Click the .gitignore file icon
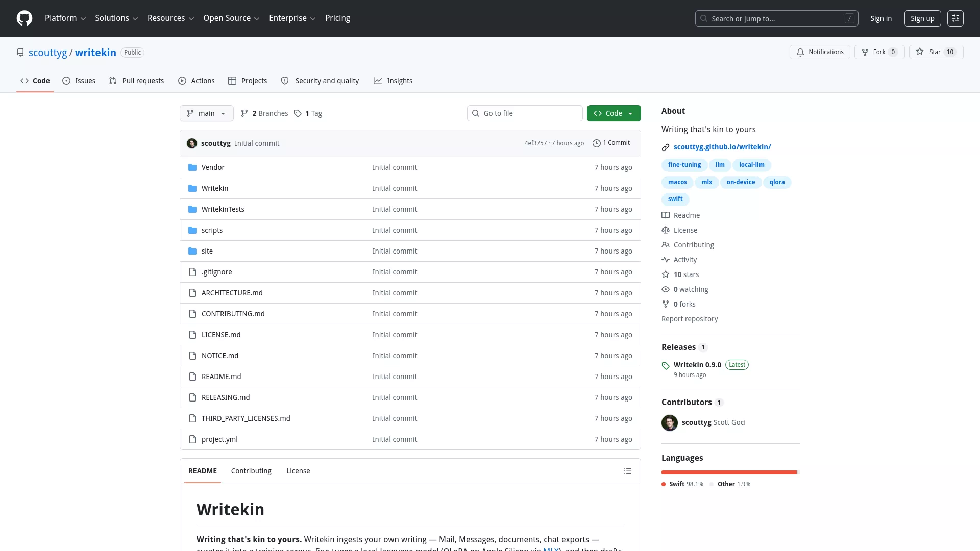This screenshot has height=551, width=980. click(192, 272)
